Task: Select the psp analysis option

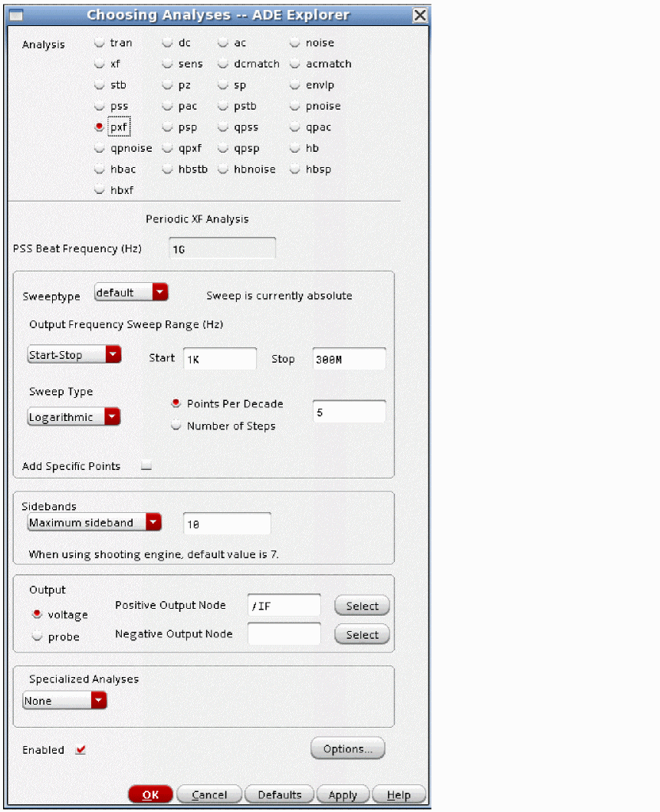Action: pos(167,127)
